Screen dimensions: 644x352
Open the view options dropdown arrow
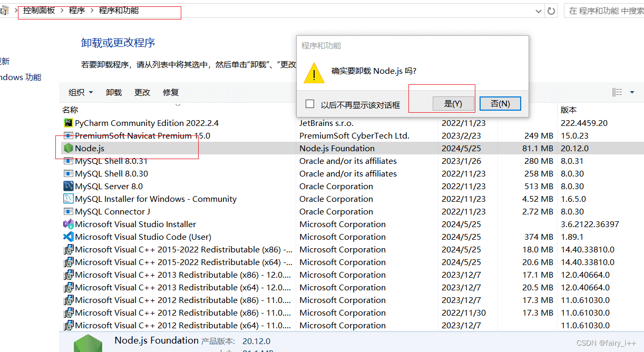point(632,92)
